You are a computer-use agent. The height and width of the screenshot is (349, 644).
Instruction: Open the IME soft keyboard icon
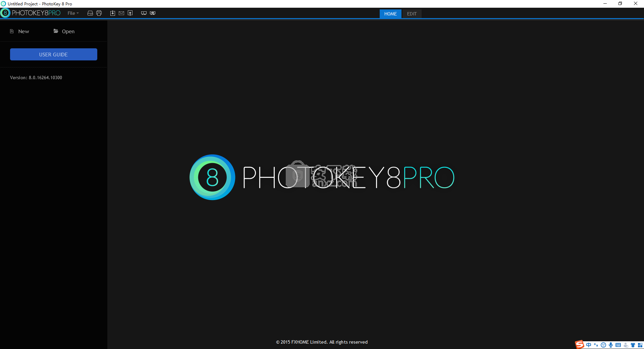[618, 345]
